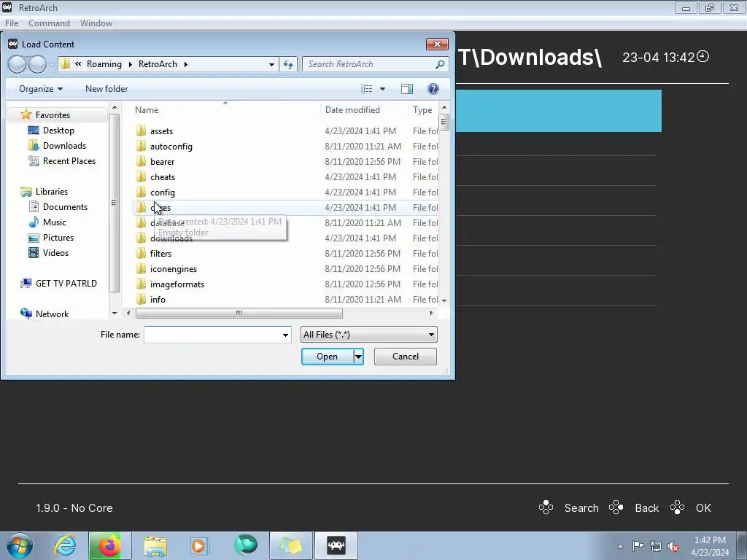Image resolution: width=747 pixels, height=560 pixels.
Task: Toggle the preview pane icon
Action: (x=407, y=89)
